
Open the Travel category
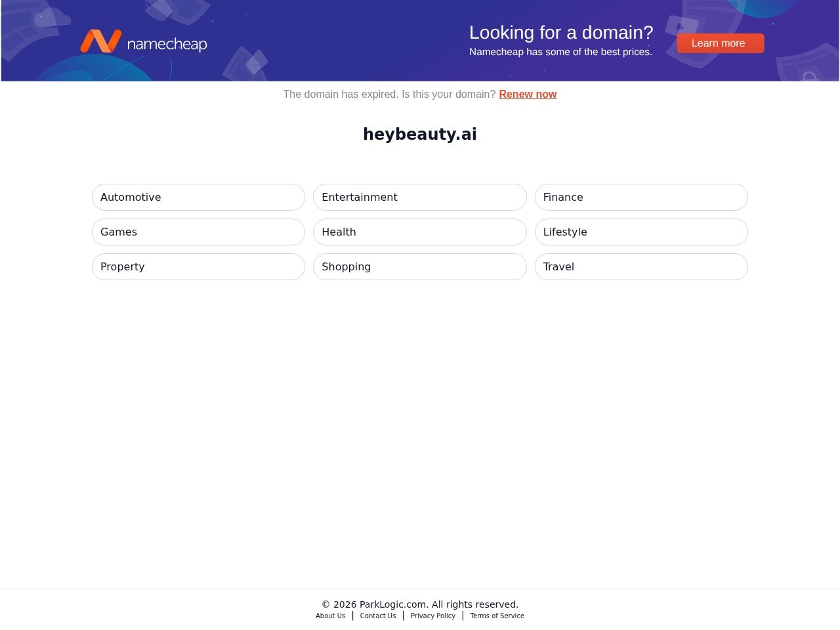click(641, 266)
